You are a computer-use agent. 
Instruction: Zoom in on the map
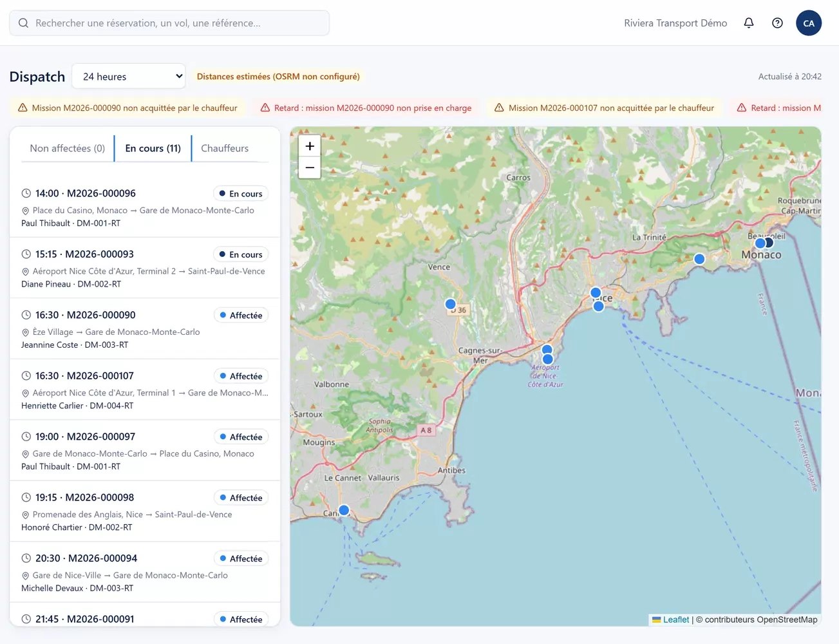point(310,146)
